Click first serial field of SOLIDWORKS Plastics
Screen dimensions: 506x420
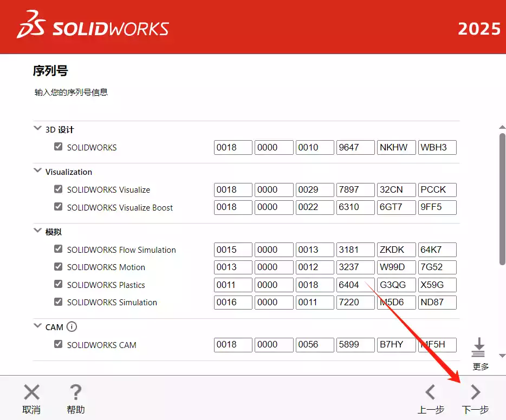(x=233, y=285)
